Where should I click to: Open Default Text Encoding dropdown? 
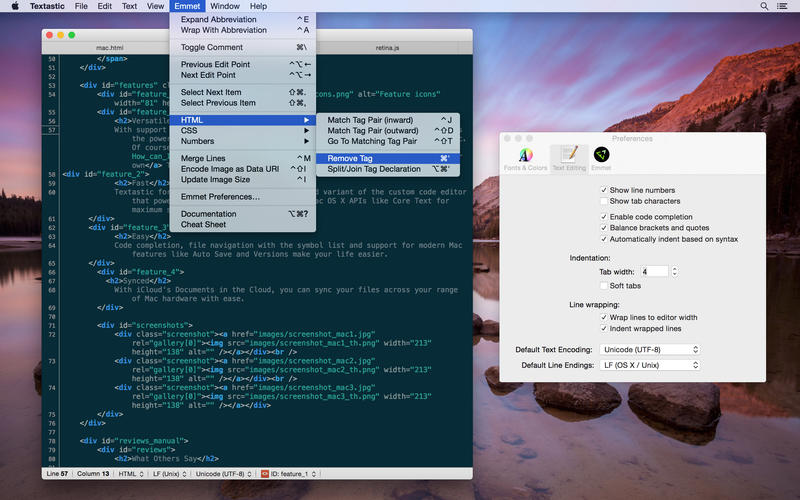click(x=648, y=350)
